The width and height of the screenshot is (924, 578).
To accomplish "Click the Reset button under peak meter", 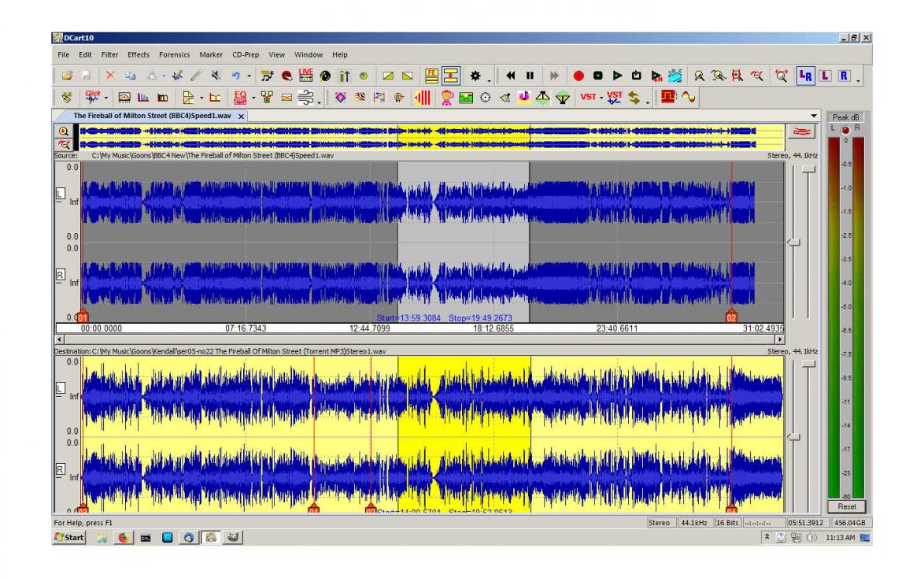I will pos(846,506).
